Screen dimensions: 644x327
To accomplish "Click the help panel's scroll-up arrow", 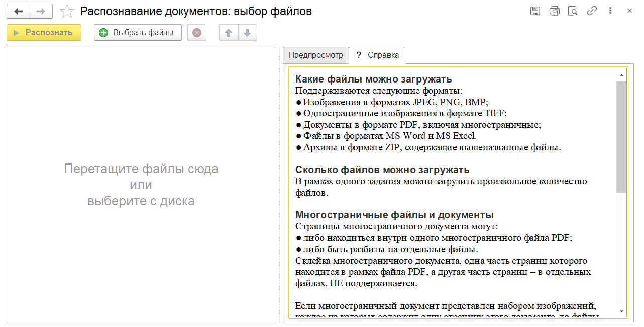I will coord(621,75).
